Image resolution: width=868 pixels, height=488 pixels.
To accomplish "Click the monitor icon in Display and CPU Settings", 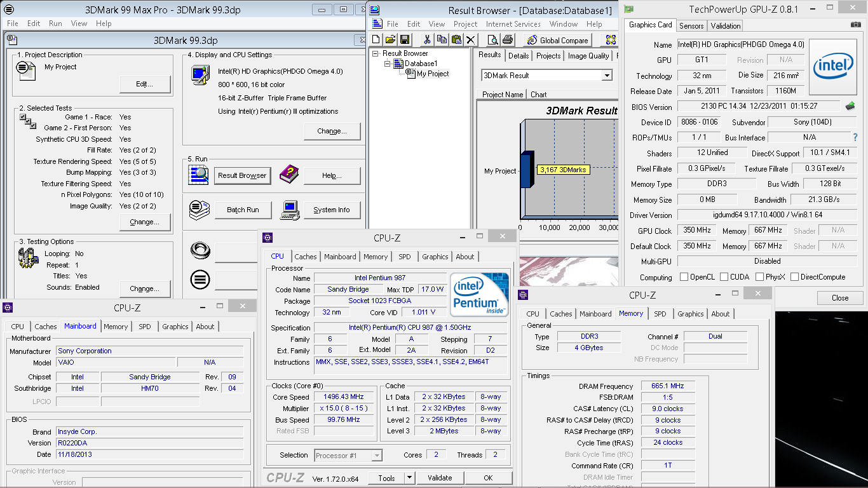I will pyautogui.click(x=201, y=75).
